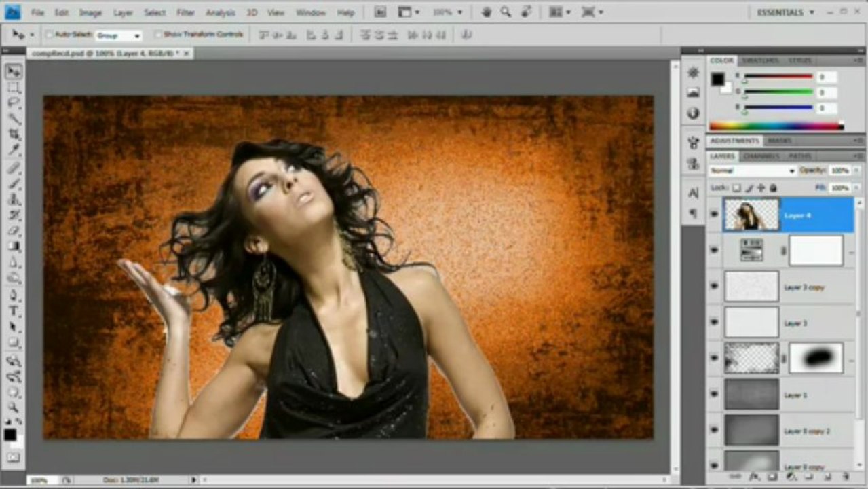The width and height of the screenshot is (868, 489).
Task: Switch to the Paths tab
Action: (799, 156)
